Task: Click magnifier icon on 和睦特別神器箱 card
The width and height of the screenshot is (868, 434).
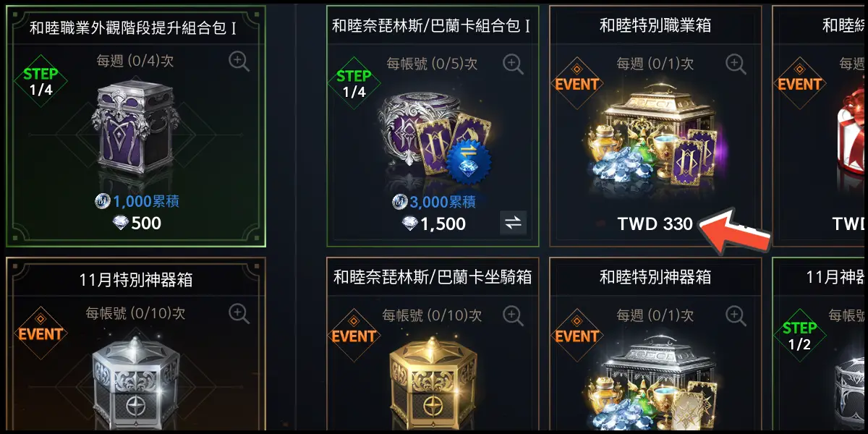Action: 736,315
